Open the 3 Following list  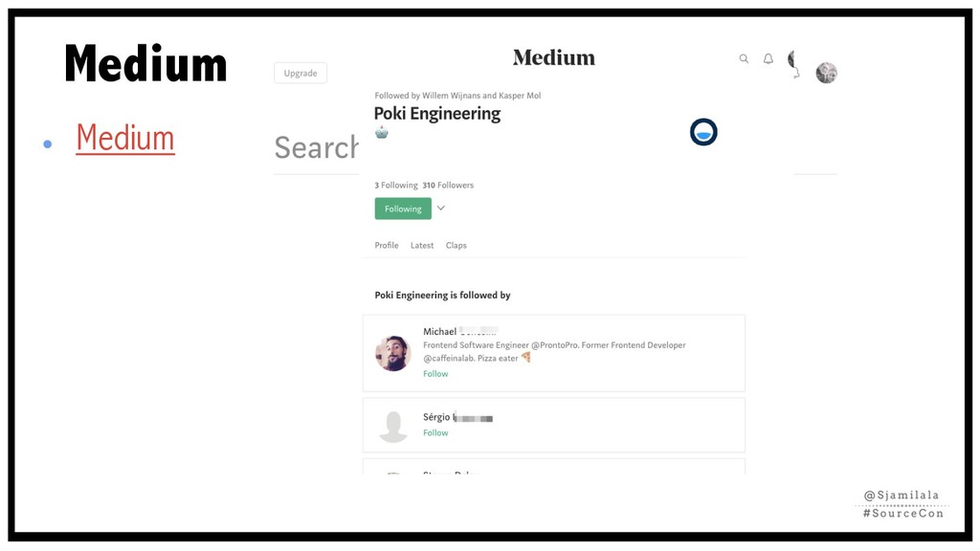click(396, 186)
